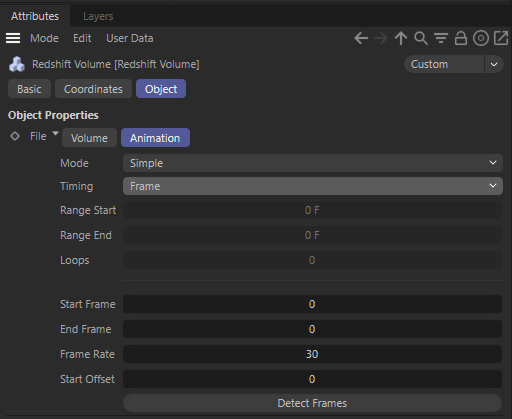Click the circular target mode icon
This screenshot has width=512, height=419.
click(x=481, y=38)
